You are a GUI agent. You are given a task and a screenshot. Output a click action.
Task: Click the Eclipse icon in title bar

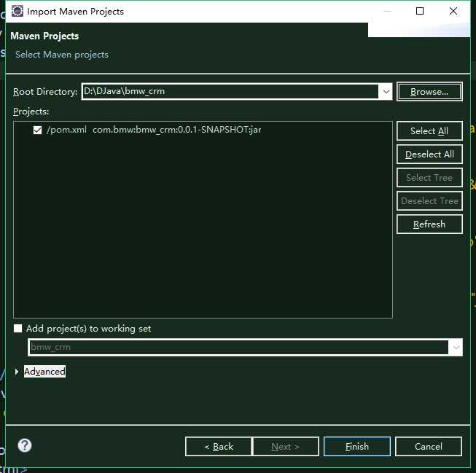point(17,11)
